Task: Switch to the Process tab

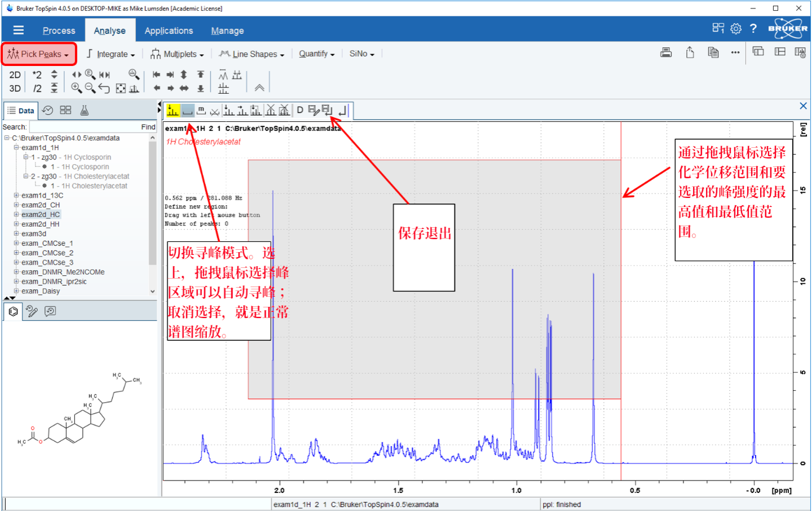Action: (59, 30)
